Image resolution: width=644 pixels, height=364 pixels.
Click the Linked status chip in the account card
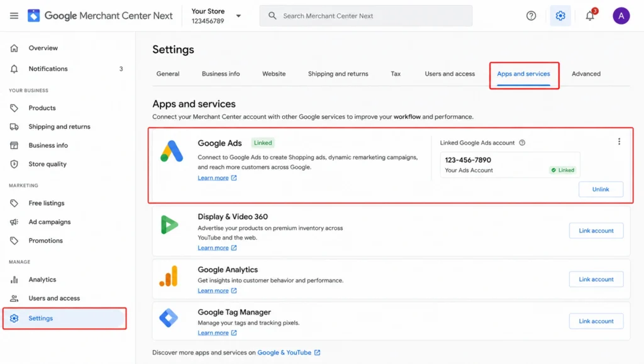point(563,170)
